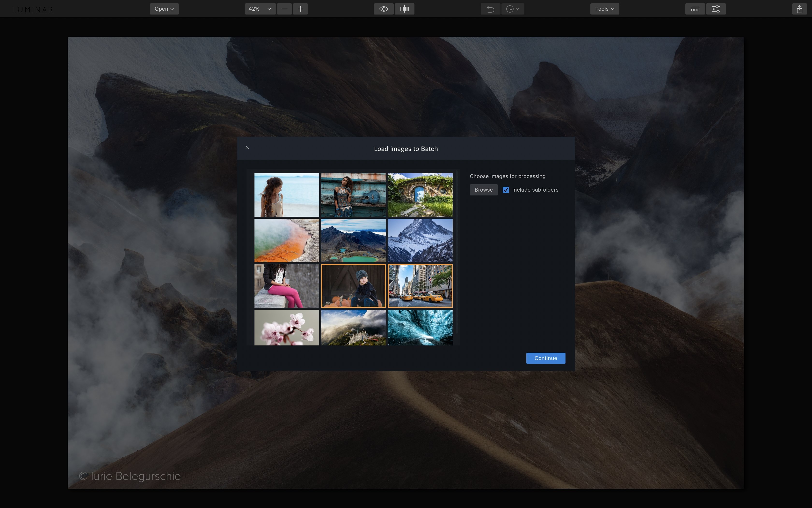
Task: Toggle the presets filmstrip panel icon
Action: click(695, 9)
